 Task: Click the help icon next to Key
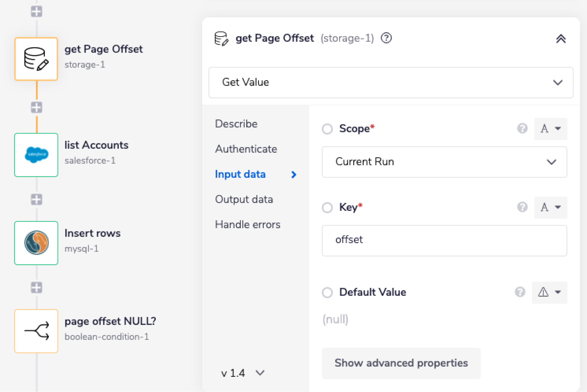tap(522, 207)
